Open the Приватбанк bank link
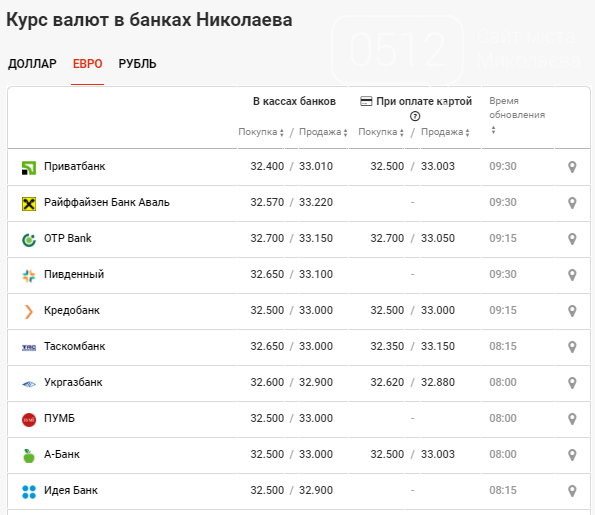The image size is (595, 515). (x=74, y=166)
